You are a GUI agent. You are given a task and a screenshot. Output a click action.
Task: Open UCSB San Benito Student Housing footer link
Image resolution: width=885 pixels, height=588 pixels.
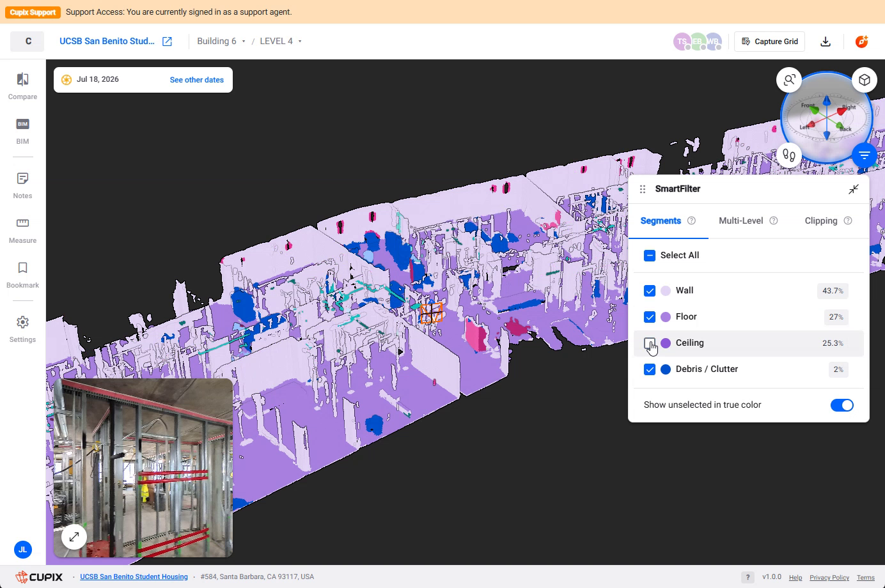pyautogui.click(x=134, y=577)
